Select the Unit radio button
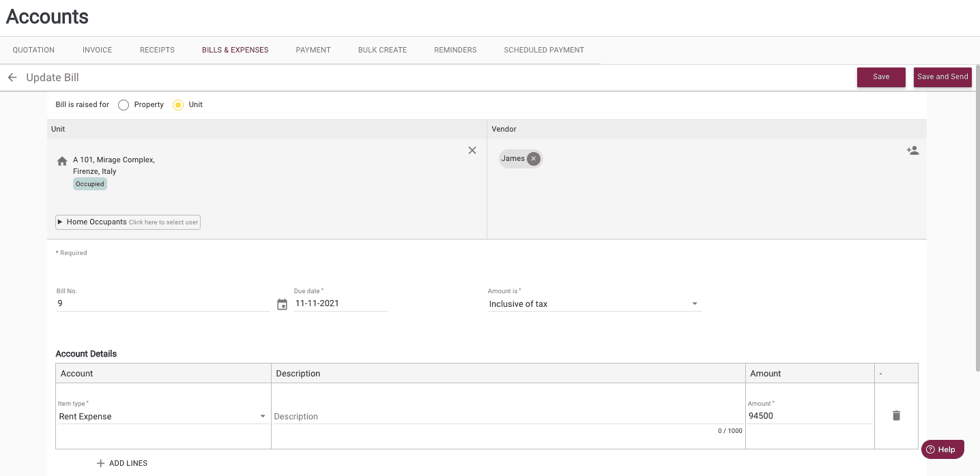 click(x=178, y=105)
